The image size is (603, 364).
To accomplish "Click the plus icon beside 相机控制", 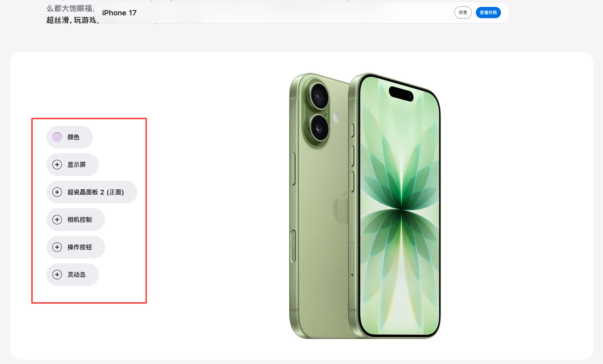I will click(57, 220).
